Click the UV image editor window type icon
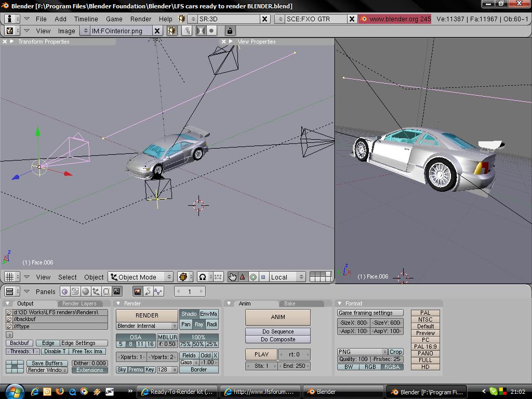 point(12,31)
